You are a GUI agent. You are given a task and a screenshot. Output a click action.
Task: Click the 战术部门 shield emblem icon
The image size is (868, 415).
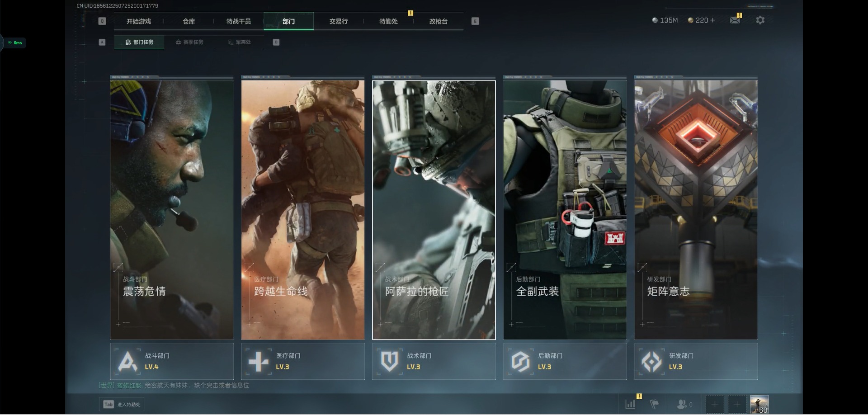389,362
